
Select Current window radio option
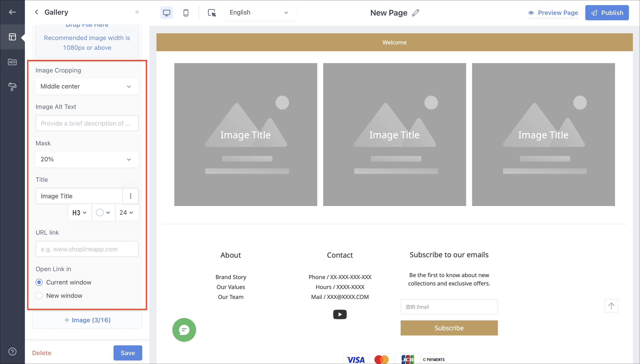[x=39, y=282]
